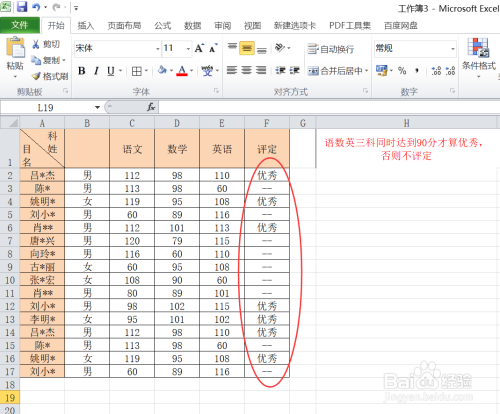The height and width of the screenshot is (414, 500).
Task: Click the text orientation icon
Action: [280, 48]
